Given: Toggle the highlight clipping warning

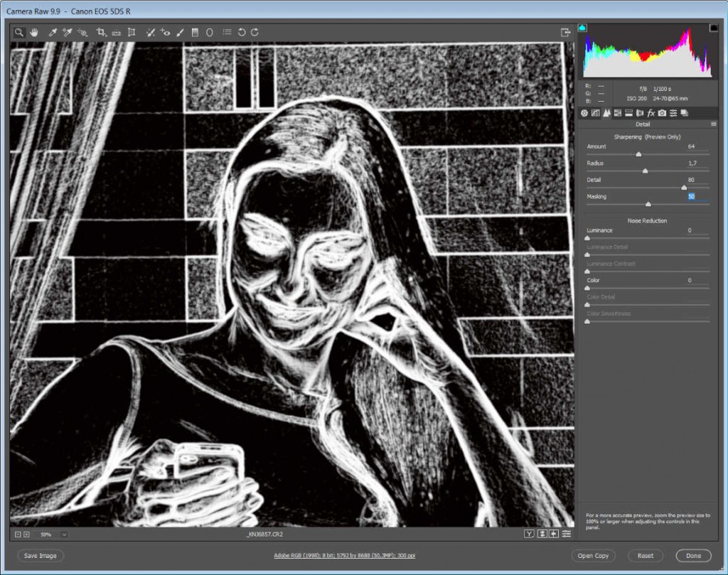Looking at the screenshot, I should tap(713, 28).
